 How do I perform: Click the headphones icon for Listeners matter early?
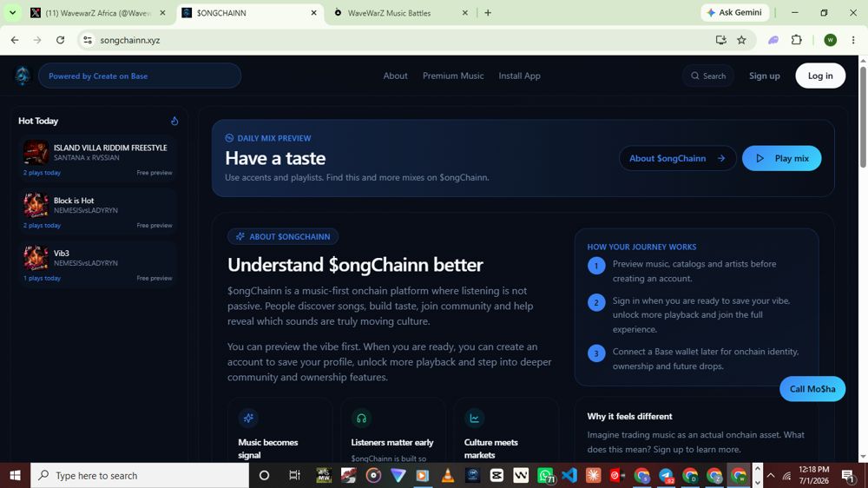(x=361, y=419)
